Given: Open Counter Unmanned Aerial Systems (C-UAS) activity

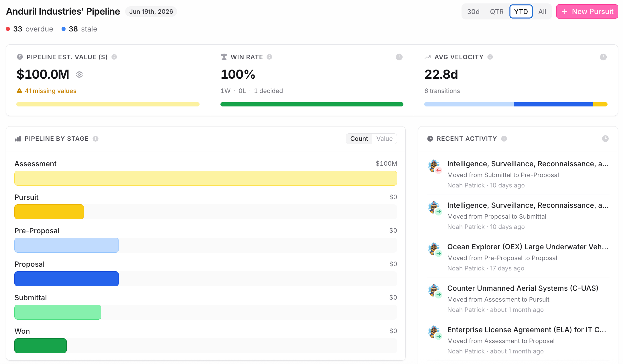Looking at the screenshot, I should [518, 298].
